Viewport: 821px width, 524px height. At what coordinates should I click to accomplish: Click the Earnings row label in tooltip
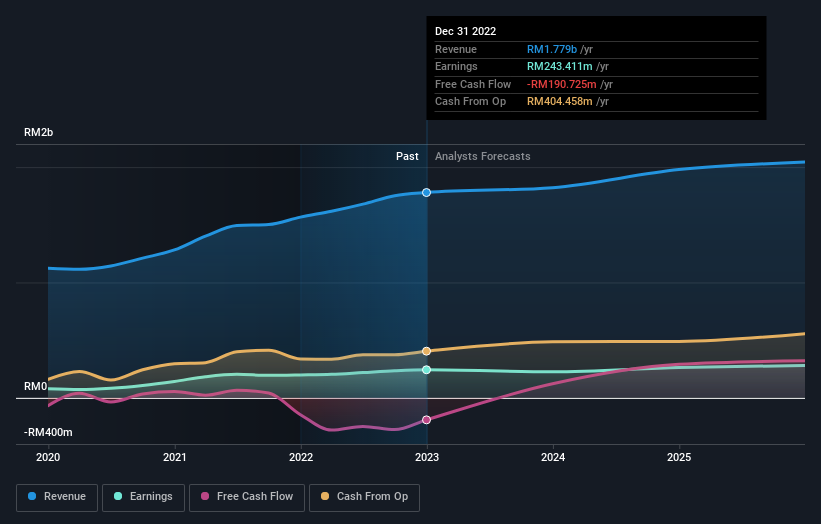point(456,66)
